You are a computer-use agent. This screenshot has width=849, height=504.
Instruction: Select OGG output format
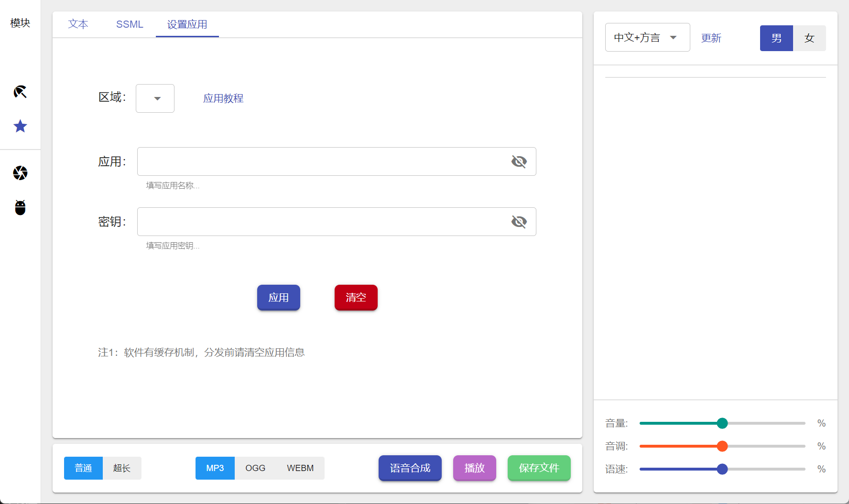click(x=255, y=468)
